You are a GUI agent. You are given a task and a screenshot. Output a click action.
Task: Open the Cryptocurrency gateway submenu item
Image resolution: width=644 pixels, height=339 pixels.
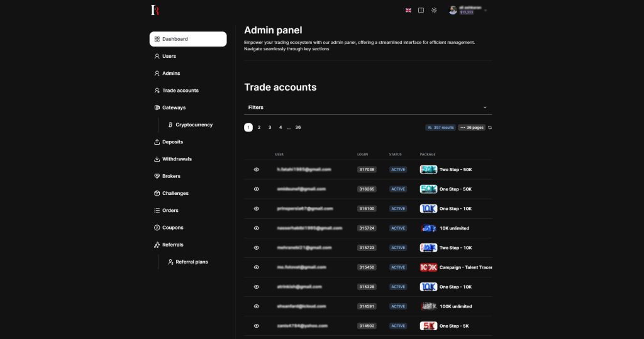point(194,125)
